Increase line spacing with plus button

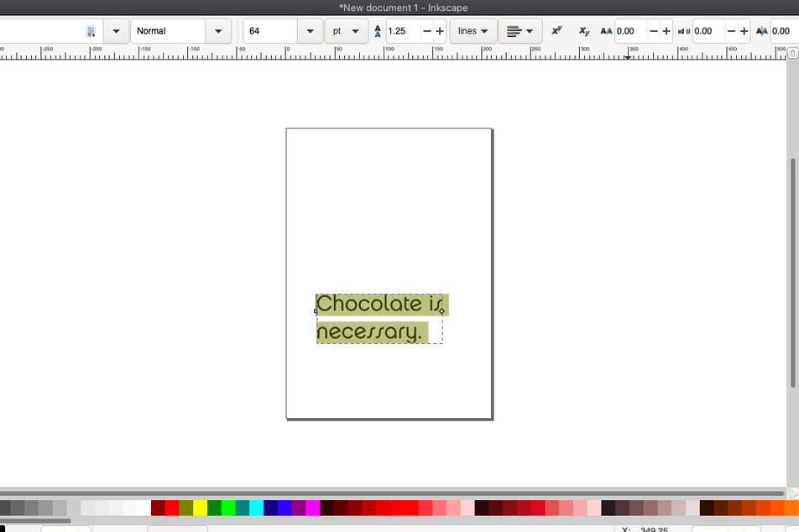coord(440,31)
